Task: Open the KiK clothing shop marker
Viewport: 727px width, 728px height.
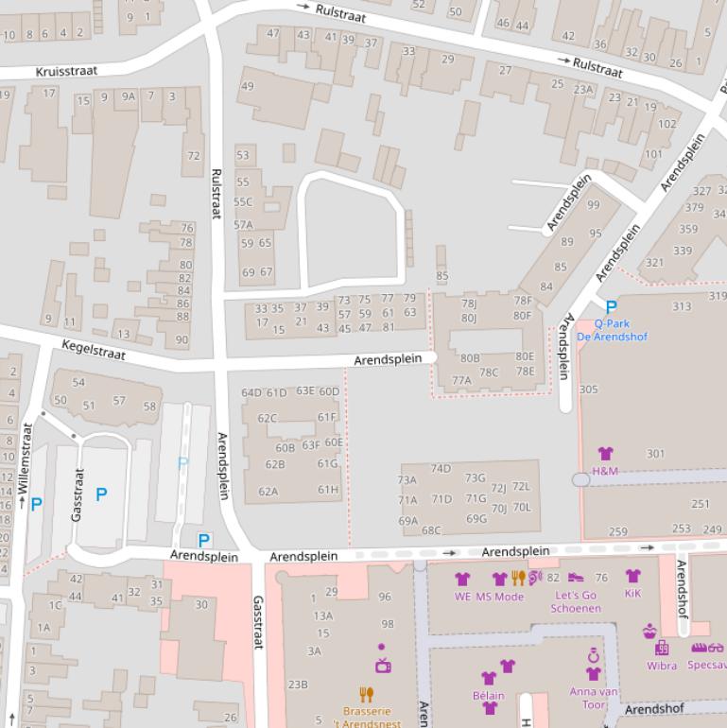Action: tap(632, 577)
